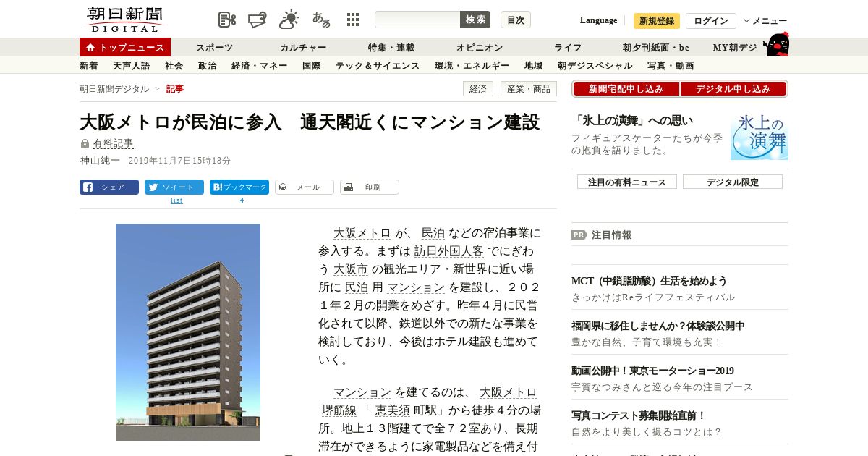Click the ログイン button
The width and height of the screenshot is (868, 456).
point(711,21)
